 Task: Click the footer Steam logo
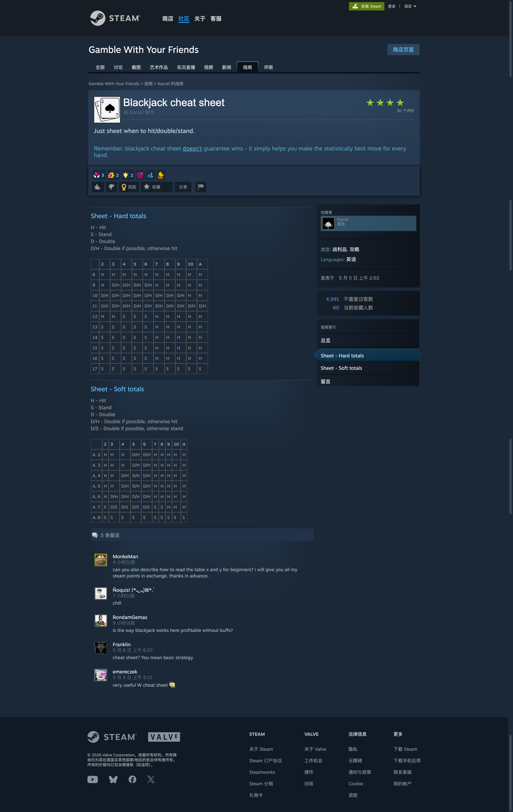coord(112,737)
